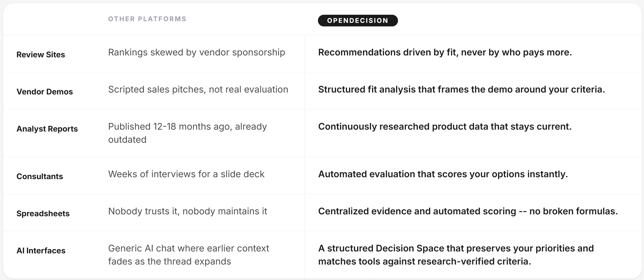Screen dimensions: 644x280
Task: Select the Vendor Demos row label
Action: click(x=45, y=92)
